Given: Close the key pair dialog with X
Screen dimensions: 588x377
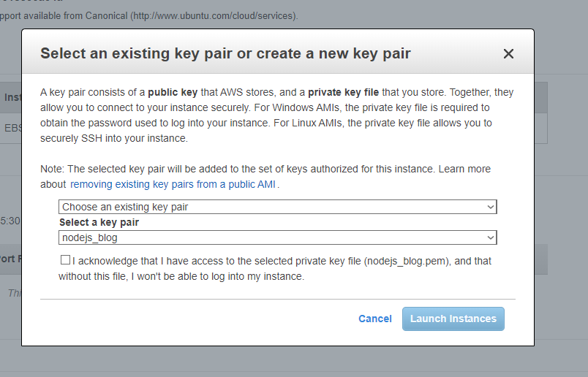Looking at the screenshot, I should coord(509,53).
